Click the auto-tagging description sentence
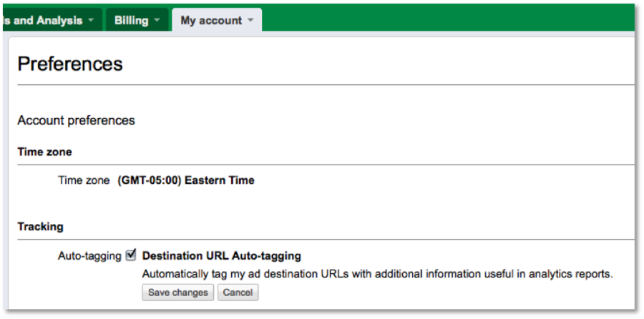644x319 pixels. pos(378,273)
